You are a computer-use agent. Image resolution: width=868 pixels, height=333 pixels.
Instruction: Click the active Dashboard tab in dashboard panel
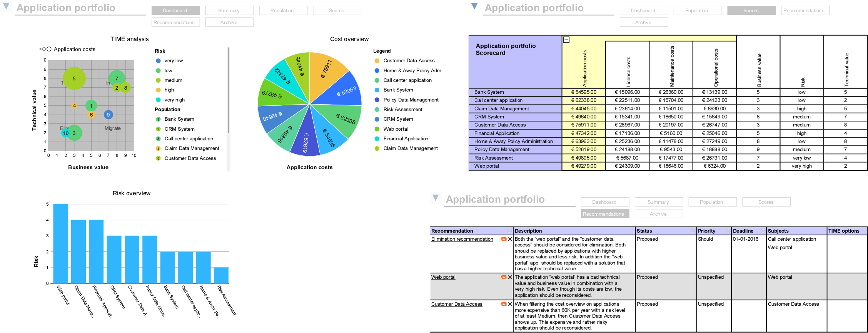175,10
